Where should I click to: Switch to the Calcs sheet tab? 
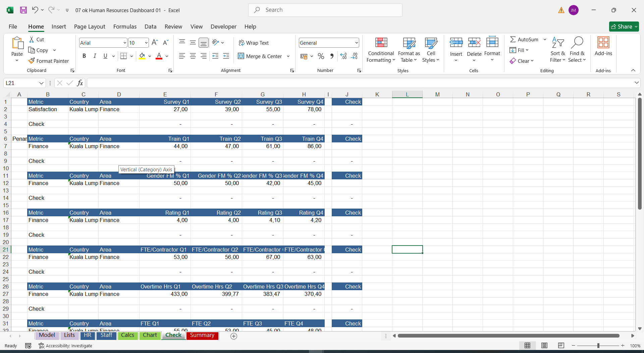tap(127, 335)
